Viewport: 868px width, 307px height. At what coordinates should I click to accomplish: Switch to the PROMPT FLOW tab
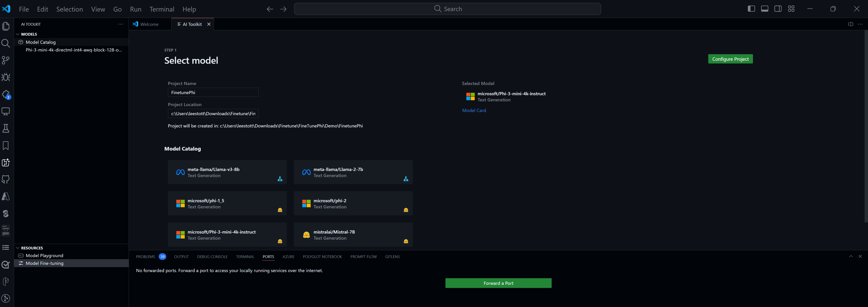(x=363, y=256)
